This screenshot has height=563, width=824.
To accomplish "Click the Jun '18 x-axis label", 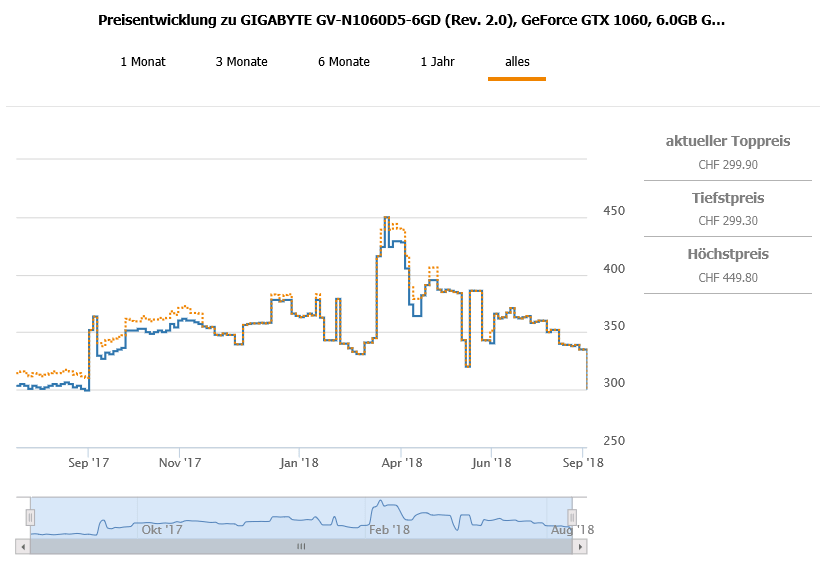I will click(x=491, y=463).
